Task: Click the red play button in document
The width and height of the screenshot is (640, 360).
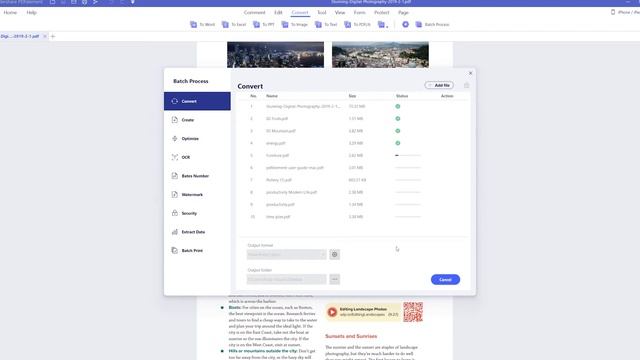Action: pos(332,312)
